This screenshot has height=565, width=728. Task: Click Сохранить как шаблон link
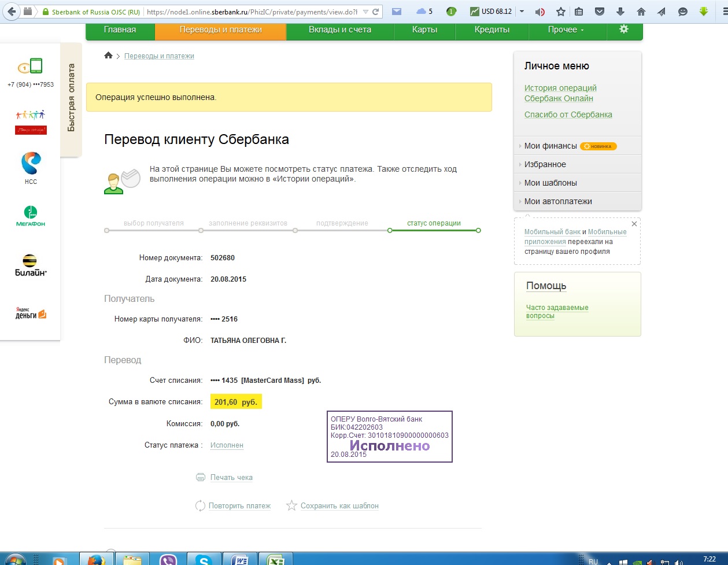[x=339, y=506]
